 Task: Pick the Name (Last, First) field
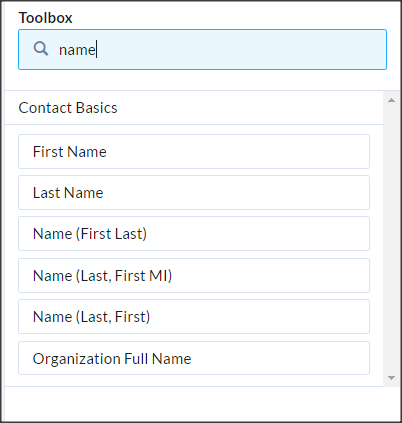(x=194, y=317)
